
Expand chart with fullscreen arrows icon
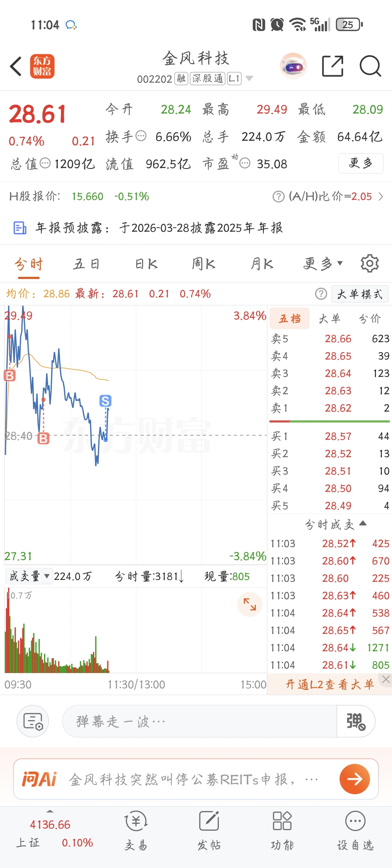(x=250, y=604)
